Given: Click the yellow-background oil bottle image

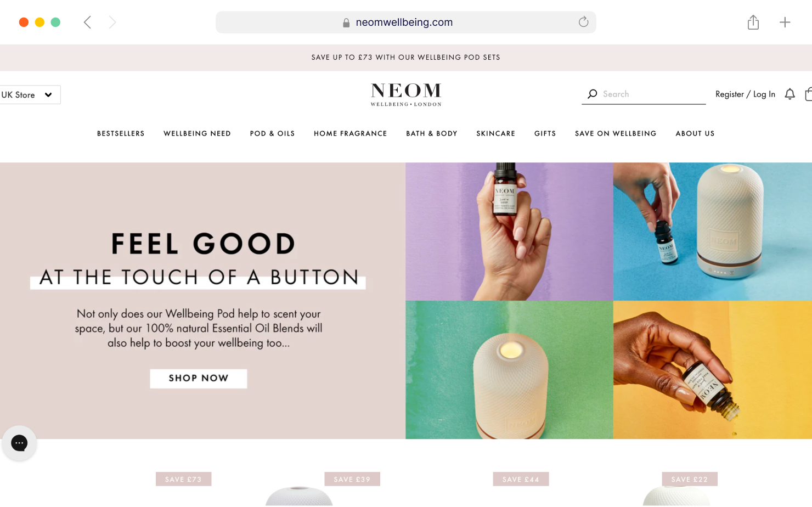Looking at the screenshot, I should click(712, 370).
